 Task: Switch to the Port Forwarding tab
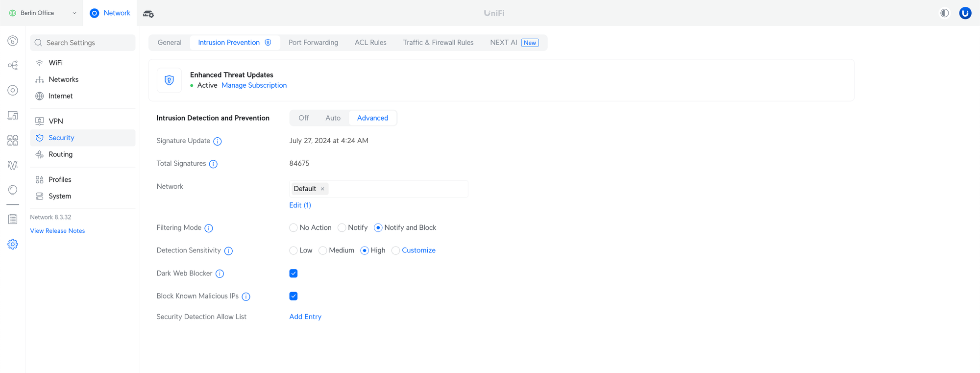point(313,43)
